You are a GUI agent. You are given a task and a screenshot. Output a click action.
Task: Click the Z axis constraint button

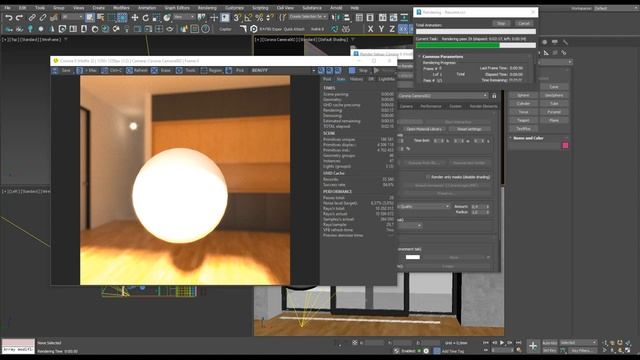tap(392, 29)
